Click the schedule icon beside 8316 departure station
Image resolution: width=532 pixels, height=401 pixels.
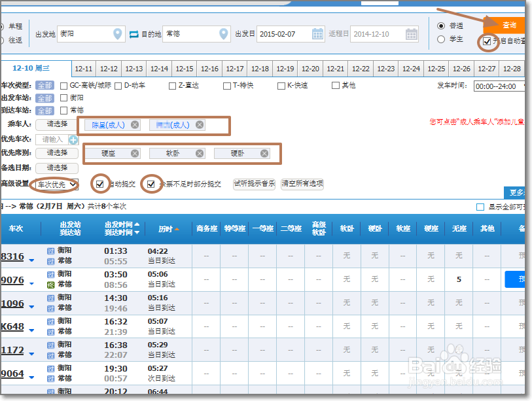[50, 251]
